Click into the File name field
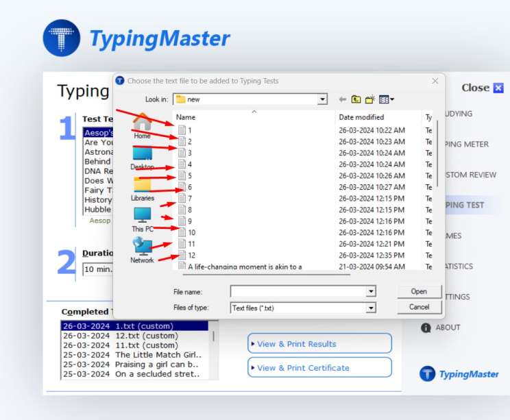 [298, 291]
